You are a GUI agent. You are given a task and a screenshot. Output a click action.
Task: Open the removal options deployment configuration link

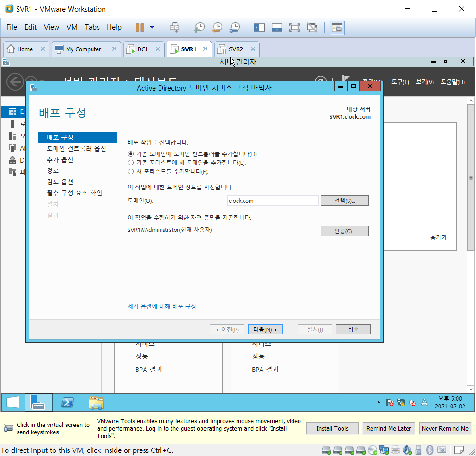[x=162, y=306]
